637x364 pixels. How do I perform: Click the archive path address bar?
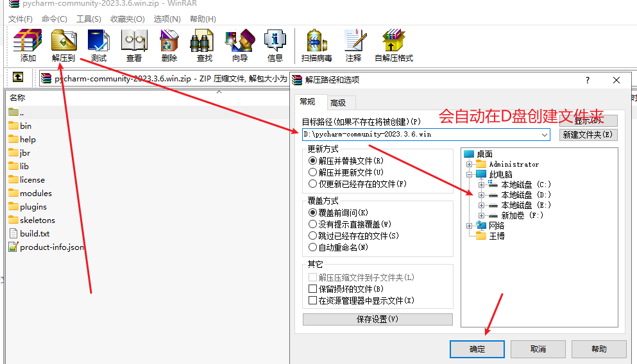(x=164, y=78)
